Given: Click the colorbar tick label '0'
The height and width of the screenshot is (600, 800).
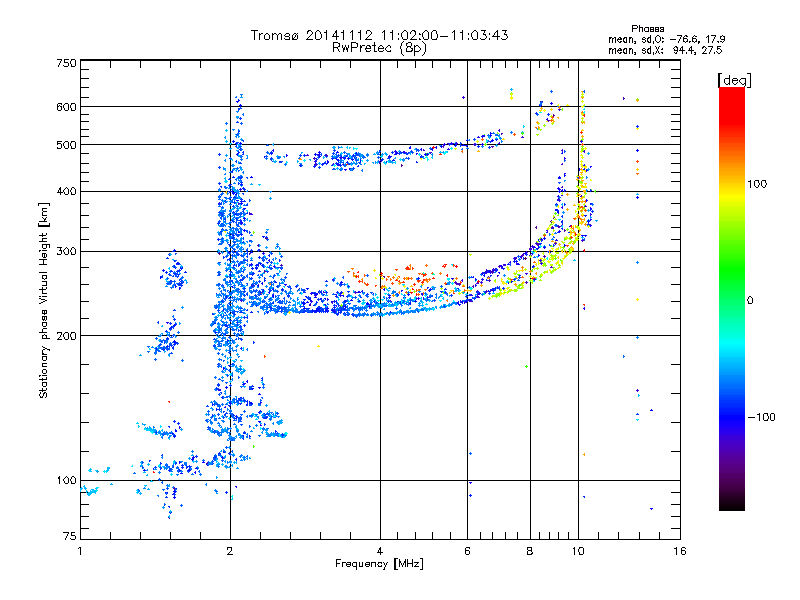Looking at the screenshot, I should pyautogui.click(x=750, y=300).
